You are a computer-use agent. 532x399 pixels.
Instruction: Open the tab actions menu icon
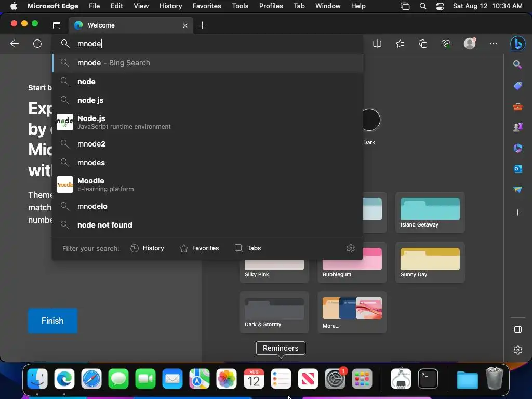coord(57,25)
